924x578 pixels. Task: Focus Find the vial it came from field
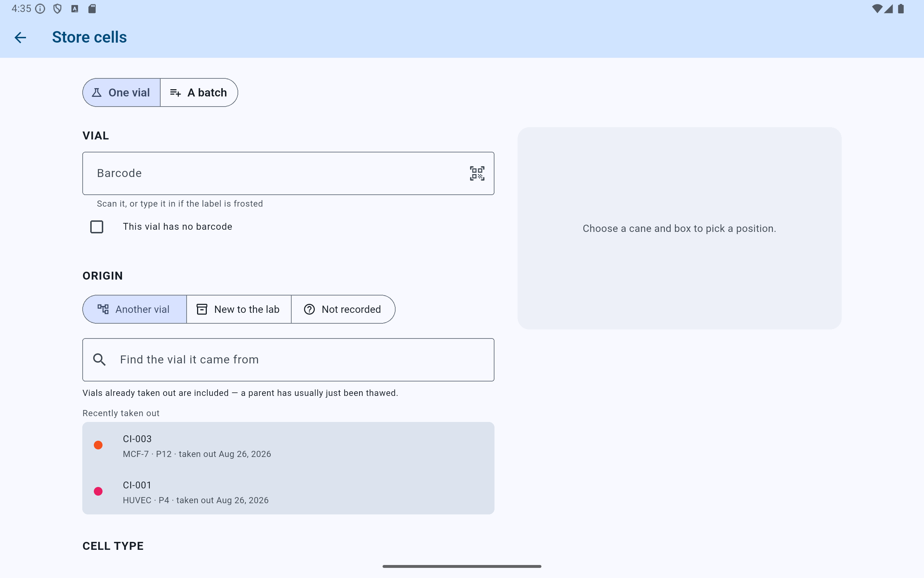[288, 360]
